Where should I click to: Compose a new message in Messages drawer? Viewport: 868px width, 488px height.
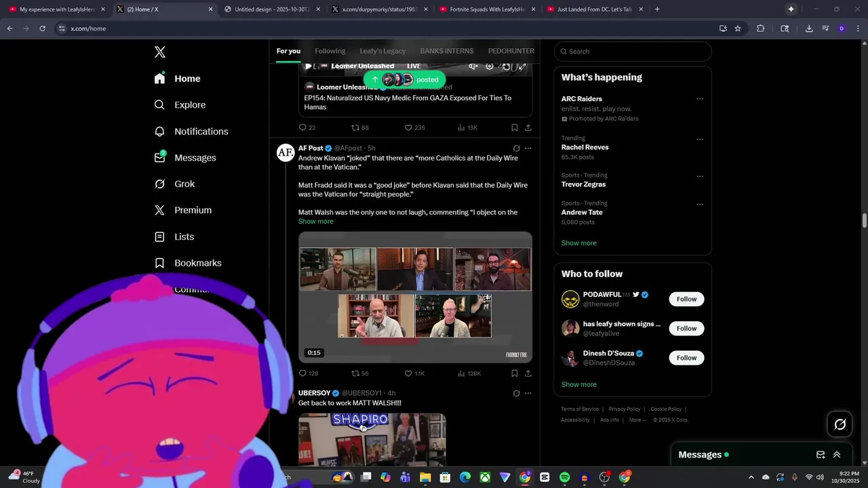pos(821,455)
